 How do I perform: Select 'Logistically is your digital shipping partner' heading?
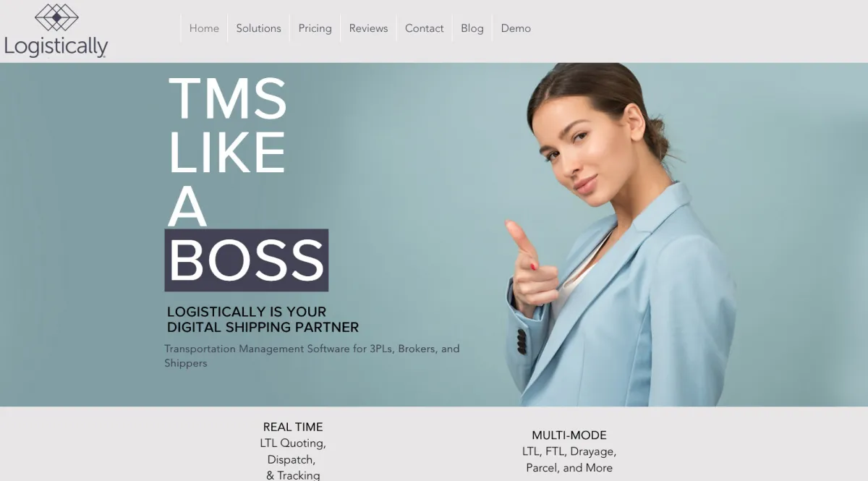pos(263,319)
